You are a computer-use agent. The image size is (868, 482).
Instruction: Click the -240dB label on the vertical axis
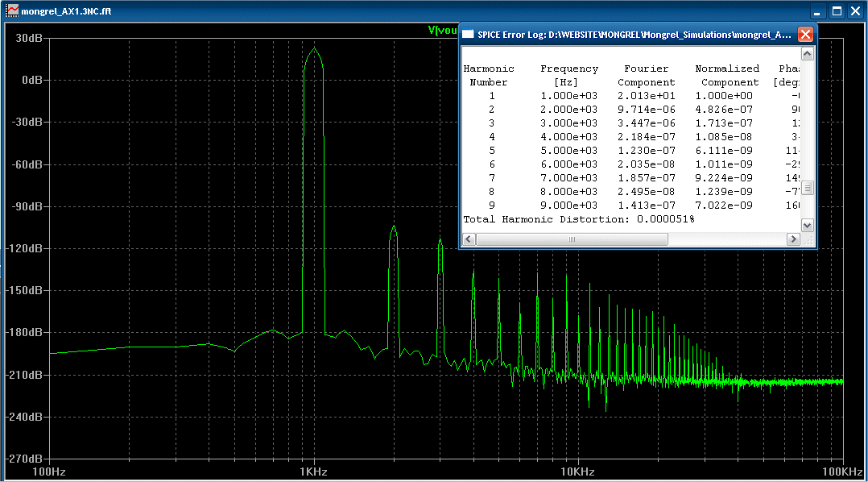pyautogui.click(x=24, y=417)
